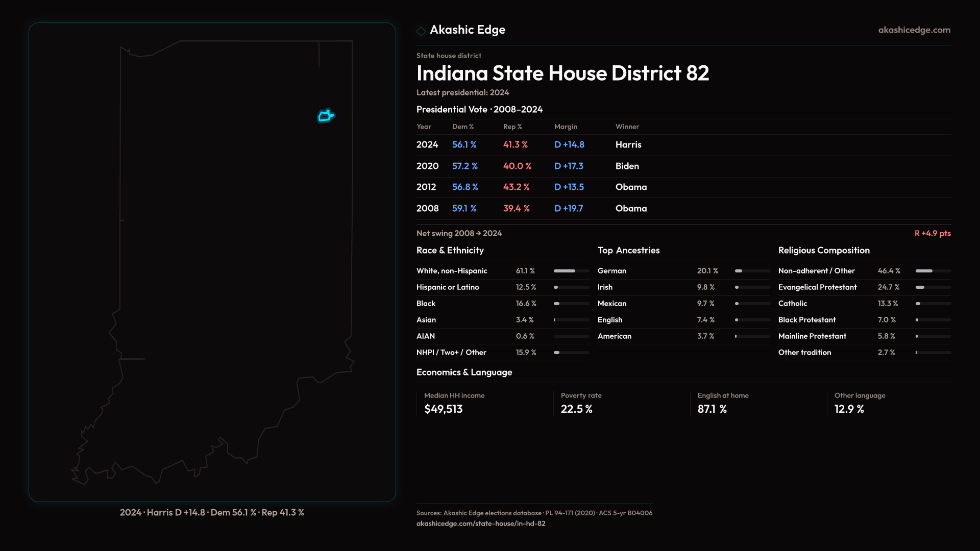Open akashicedge.com/state-house/in-hd-82 footer link
The height and width of the screenshot is (551, 980).
[480, 523]
